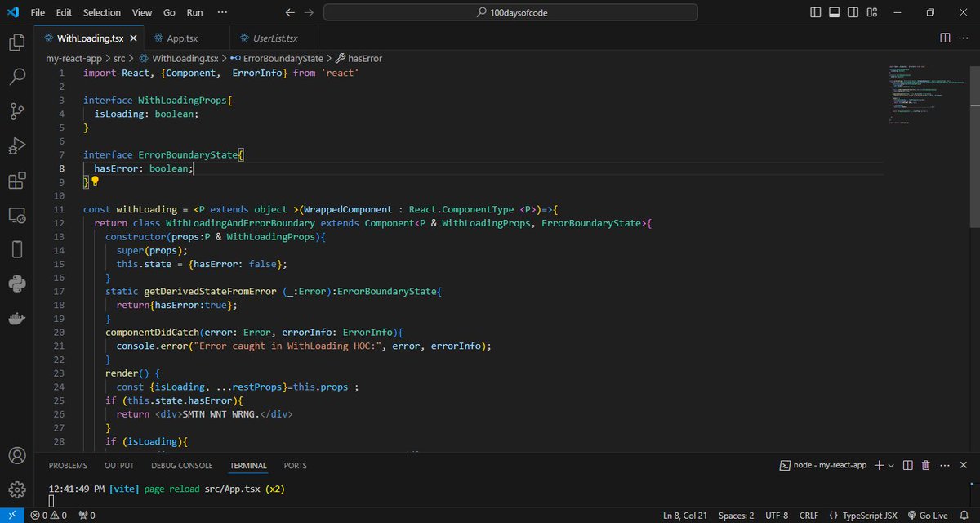Click the editor minimap preview
980x523 pixels.
[x=925, y=93]
